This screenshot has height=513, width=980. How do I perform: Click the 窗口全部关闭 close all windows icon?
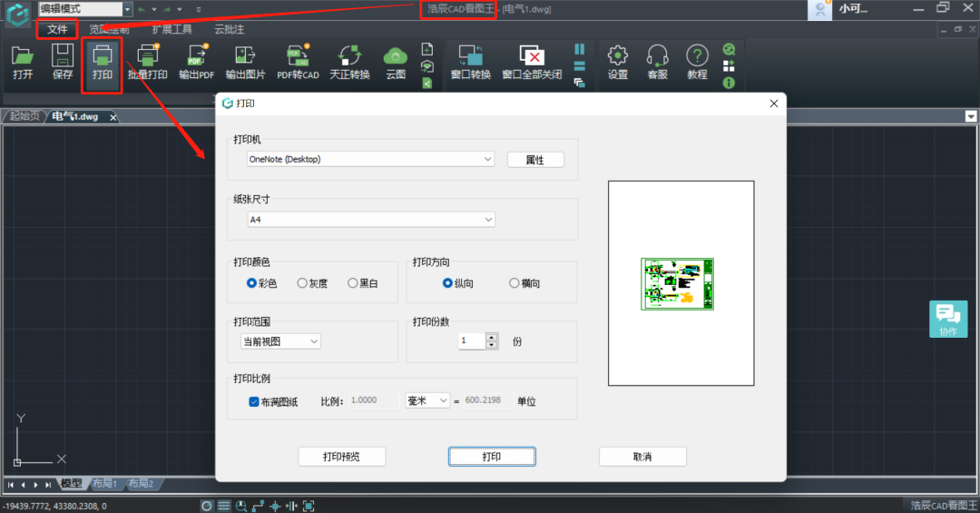(x=532, y=62)
